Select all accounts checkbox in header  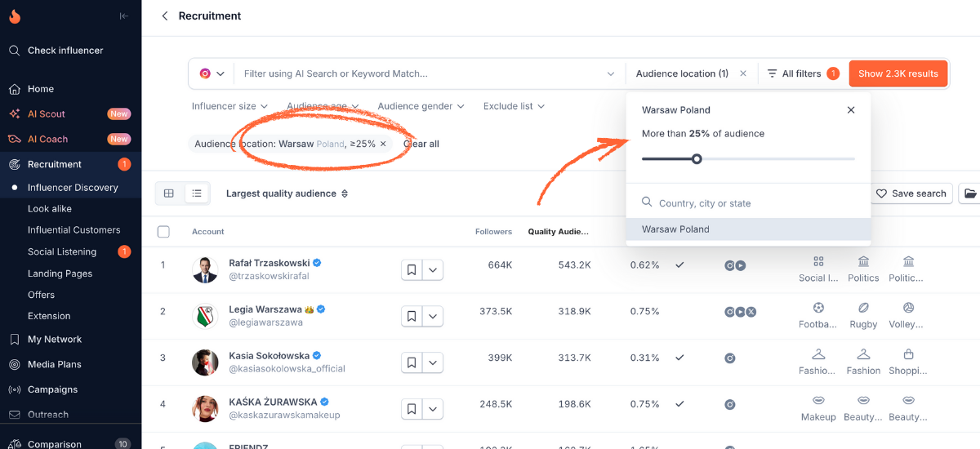point(163,232)
